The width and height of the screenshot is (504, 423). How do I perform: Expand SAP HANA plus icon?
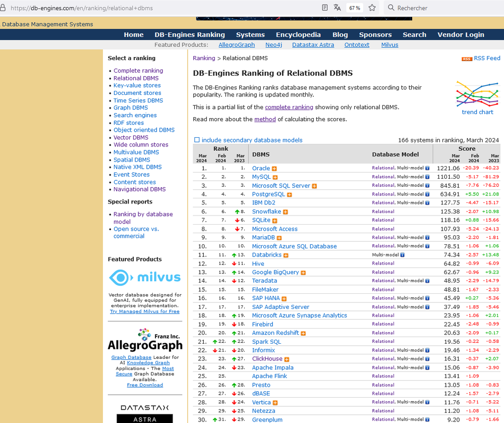click(284, 299)
